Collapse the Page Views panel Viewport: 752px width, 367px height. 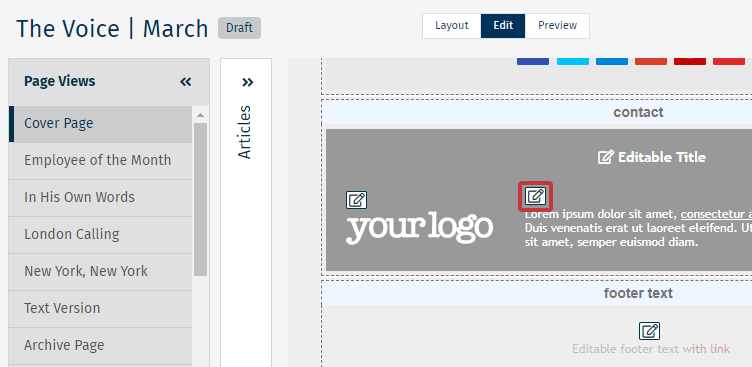coord(186,82)
